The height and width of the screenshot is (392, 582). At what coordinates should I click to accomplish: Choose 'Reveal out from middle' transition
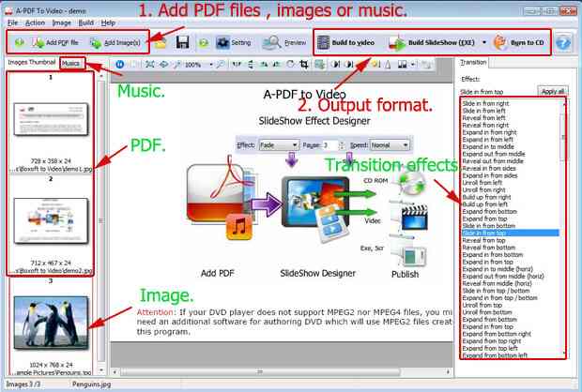(x=493, y=161)
